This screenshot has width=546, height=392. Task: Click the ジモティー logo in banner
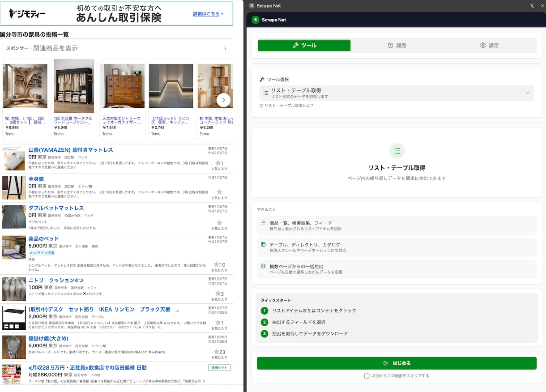(x=27, y=14)
